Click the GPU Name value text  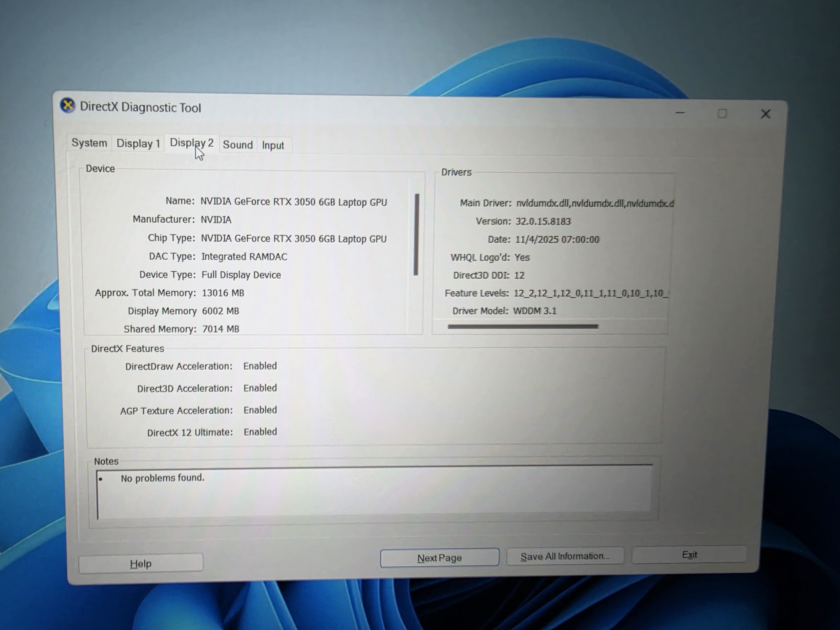tap(294, 202)
